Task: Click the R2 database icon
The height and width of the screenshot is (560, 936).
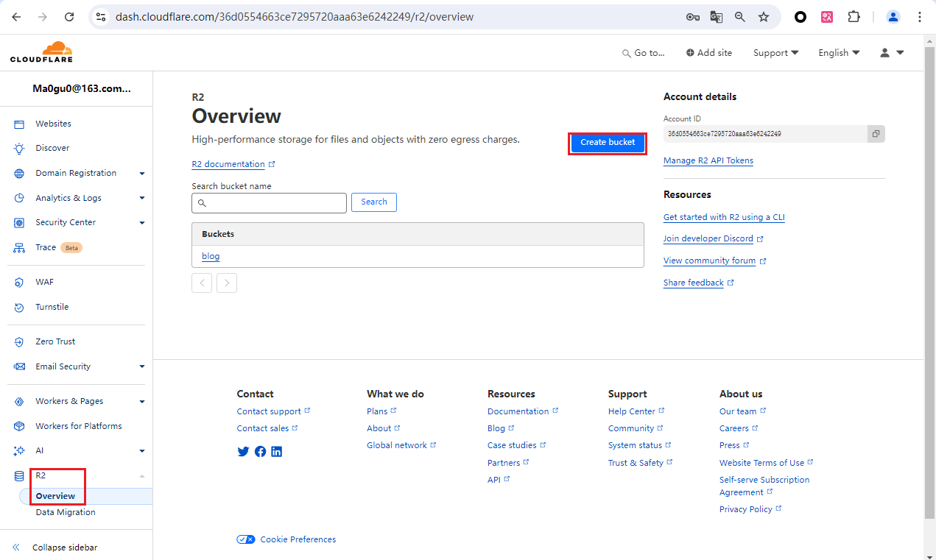Action: click(19, 476)
